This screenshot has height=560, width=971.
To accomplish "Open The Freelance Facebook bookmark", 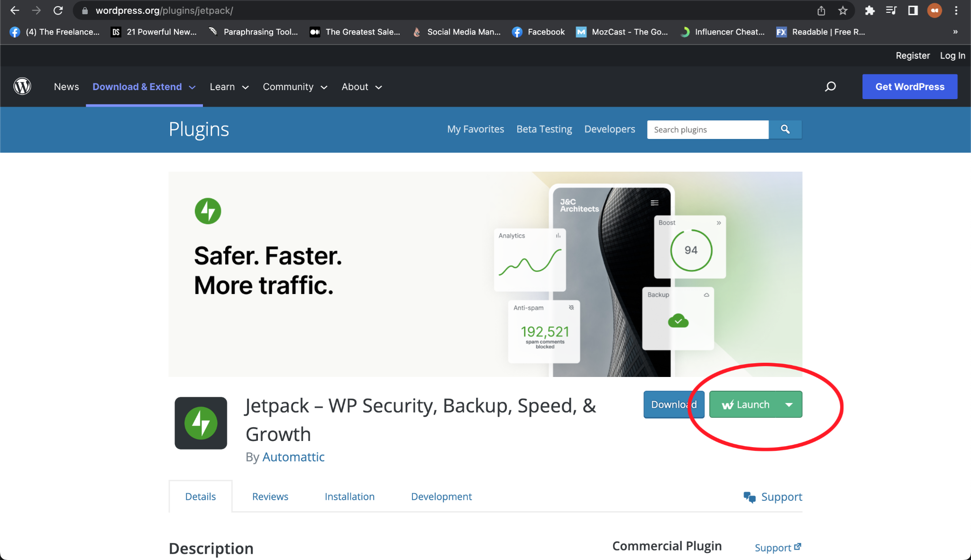I will click(x=55, y=32).
